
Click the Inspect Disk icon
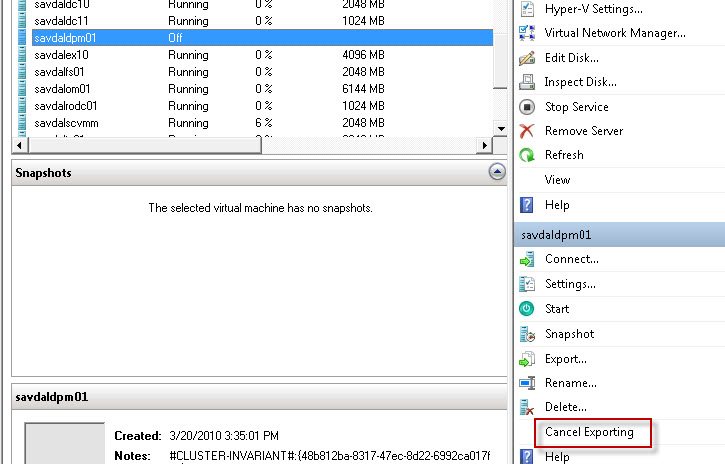pos(527,82)
